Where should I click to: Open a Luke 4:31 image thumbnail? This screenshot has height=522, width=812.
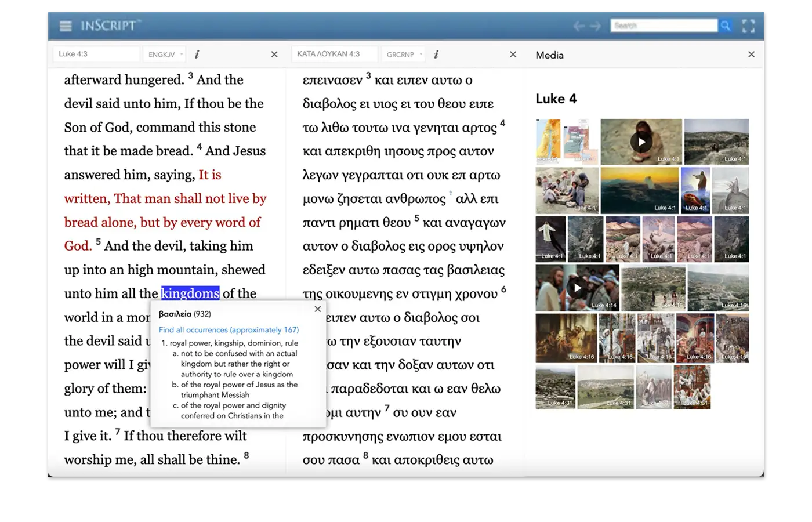(556, 387)
